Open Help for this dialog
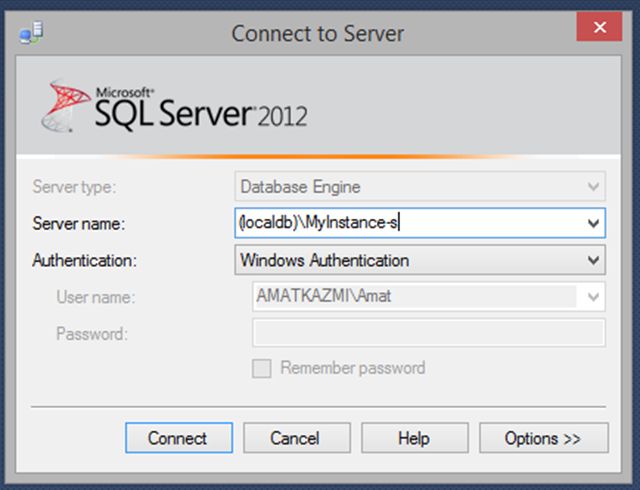Viewport: 640px width, 490px height. coord(413,438)
